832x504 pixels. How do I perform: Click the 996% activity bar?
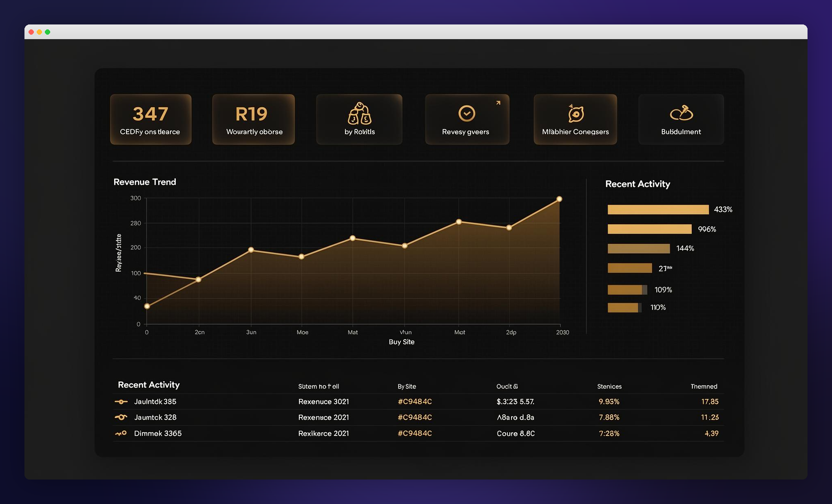(x=649, y=229)
